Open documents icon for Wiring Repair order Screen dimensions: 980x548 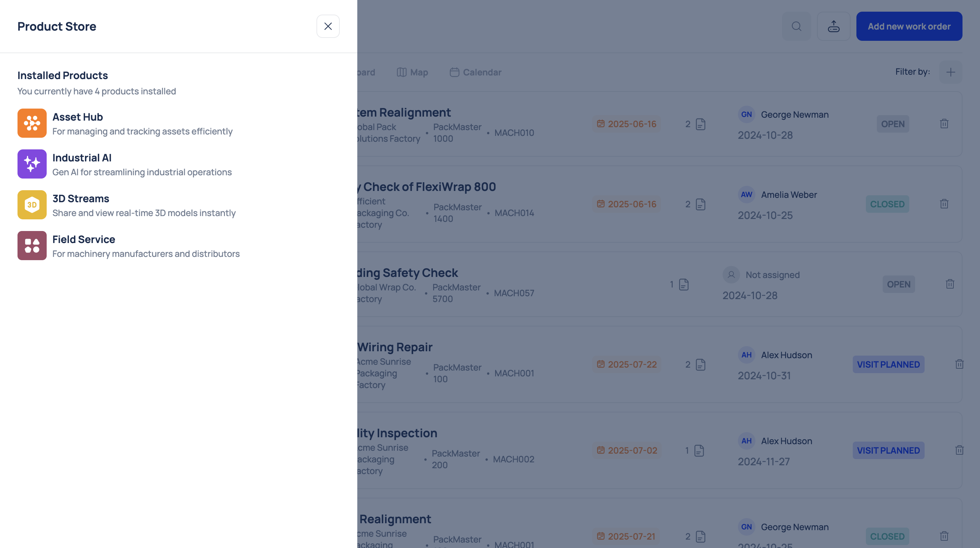coord(701,364)
